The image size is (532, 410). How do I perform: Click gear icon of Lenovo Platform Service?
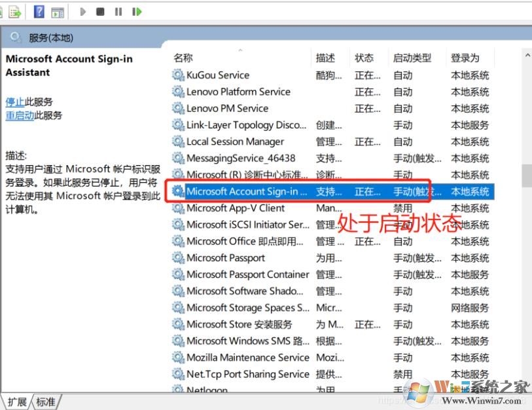click(178, 92)
